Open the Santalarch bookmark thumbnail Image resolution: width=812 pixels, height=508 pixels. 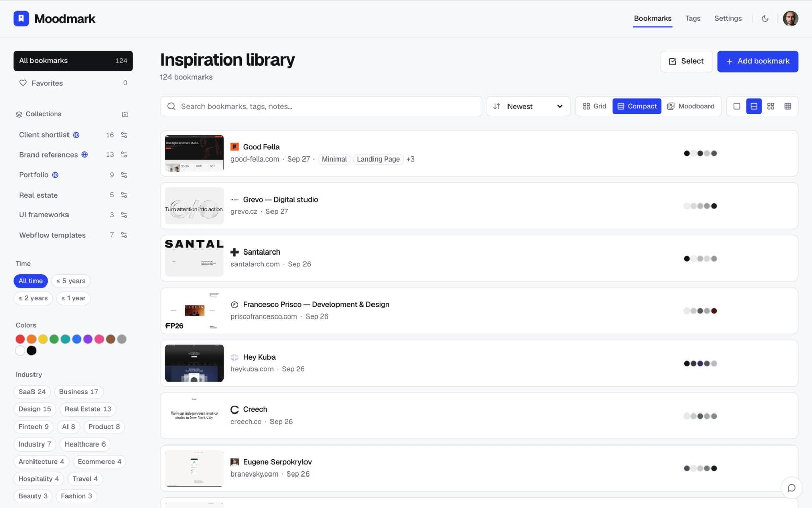(x=194, y=258)
